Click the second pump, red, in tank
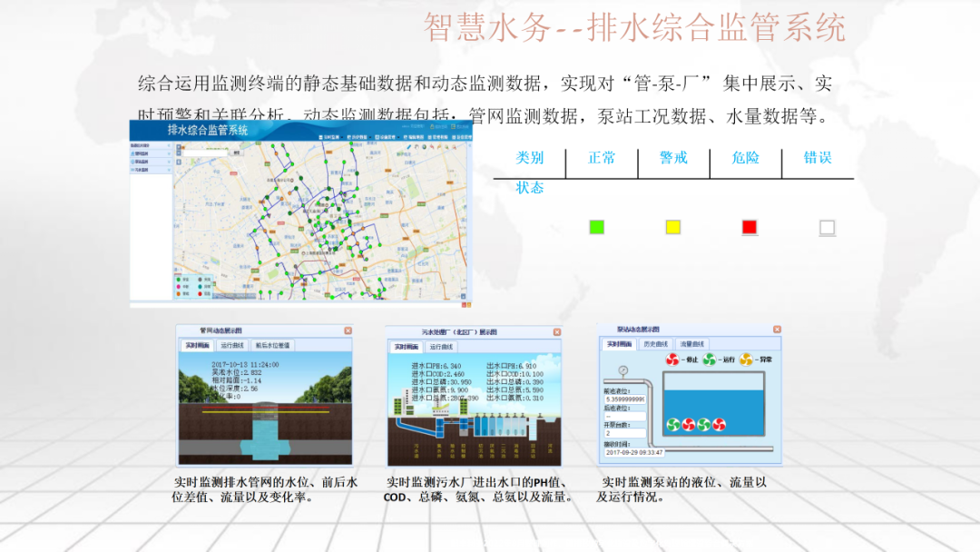980x552 pixels. pos(689,425)
